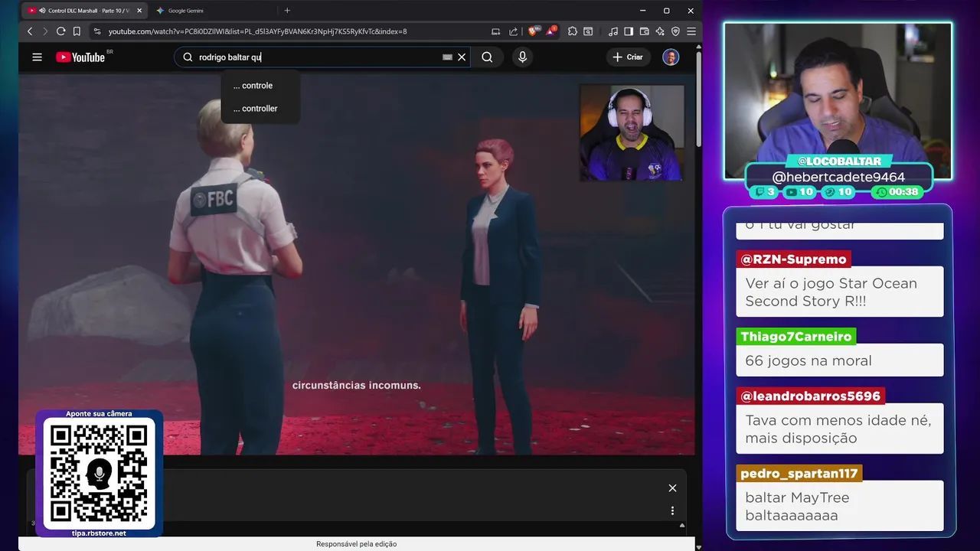
Task: Click the browser address bar URL
Action: (x=257, y=31)
